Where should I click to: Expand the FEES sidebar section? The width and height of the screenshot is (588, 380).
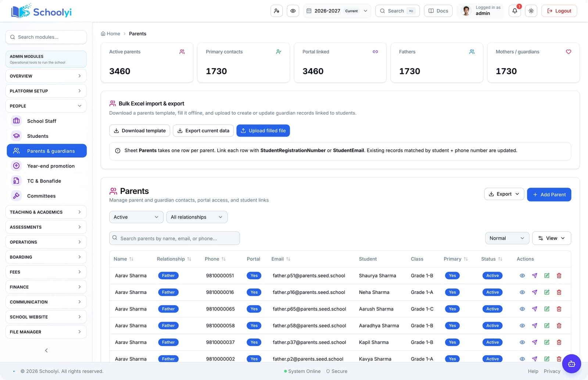pos(46,272)
